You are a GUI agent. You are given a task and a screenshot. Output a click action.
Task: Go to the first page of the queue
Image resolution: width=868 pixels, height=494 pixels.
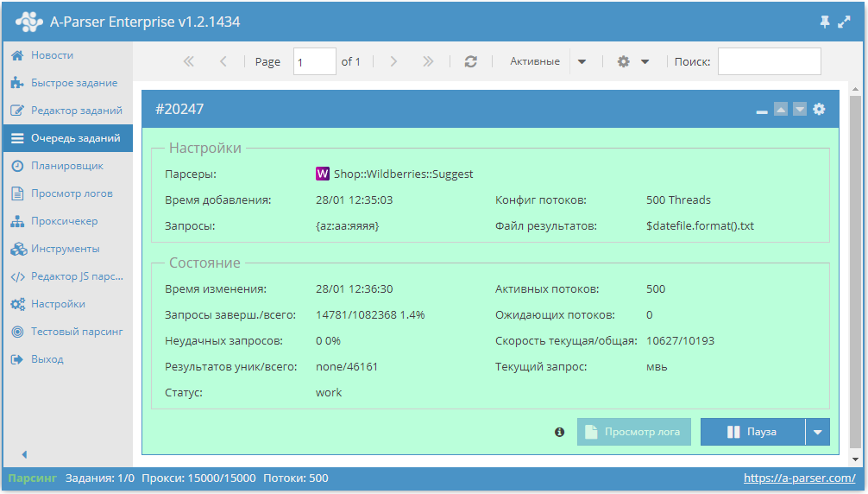click(189, 61)
